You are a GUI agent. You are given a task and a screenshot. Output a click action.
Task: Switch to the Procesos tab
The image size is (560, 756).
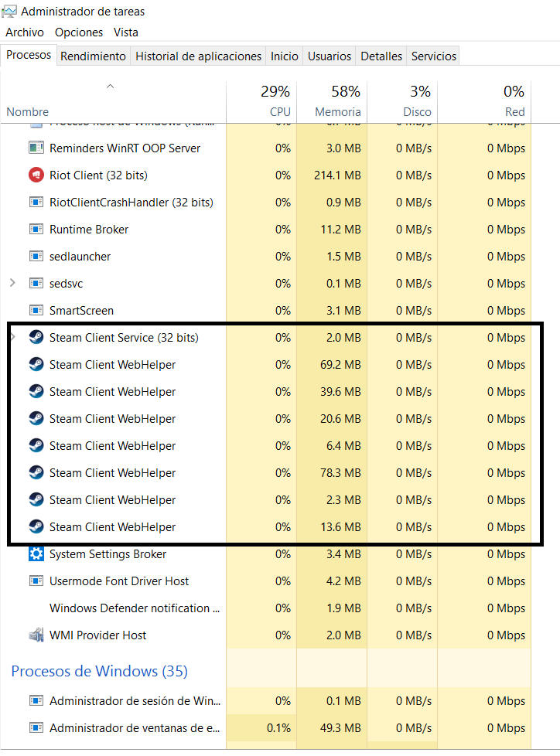click(x=29, y=55)
